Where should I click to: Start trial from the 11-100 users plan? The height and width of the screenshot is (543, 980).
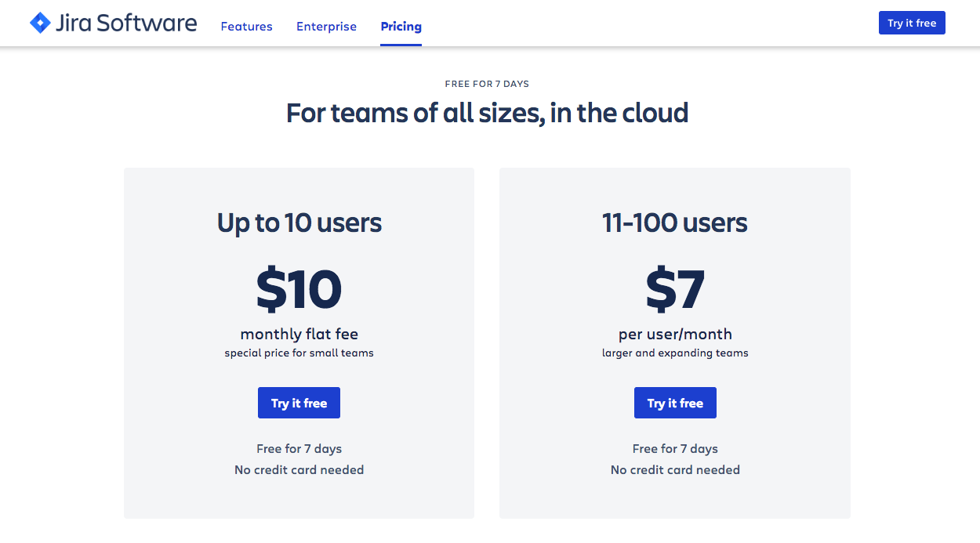click(x=675, y=402)
